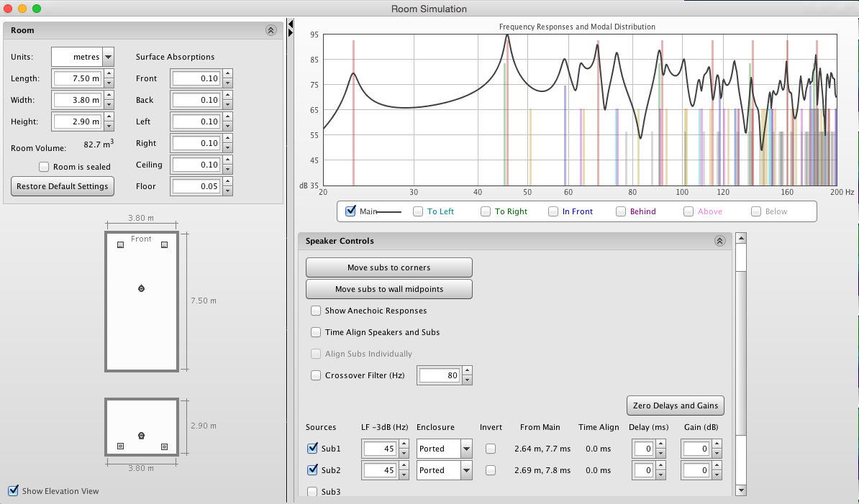Image resolution: width=859 pixels, height=504 pixels.
Task: Open Sub2 Enclosure dropdown
Action: [x=466, y=470]
